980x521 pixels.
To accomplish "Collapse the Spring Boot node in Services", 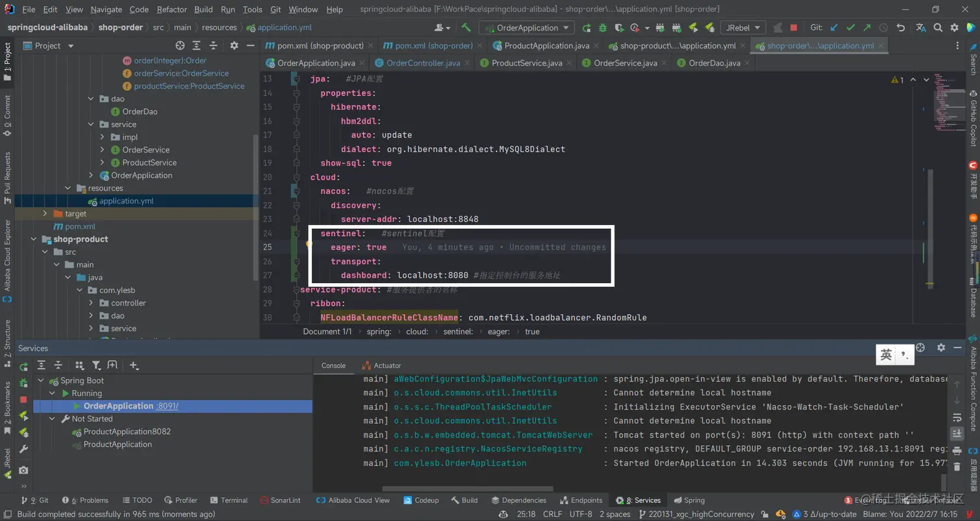I will 41,380.
